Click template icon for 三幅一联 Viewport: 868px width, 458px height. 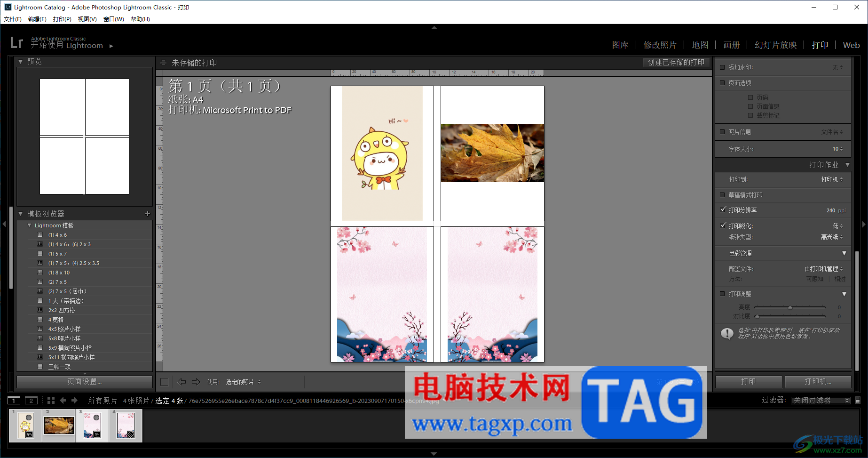tap(40, 367)
